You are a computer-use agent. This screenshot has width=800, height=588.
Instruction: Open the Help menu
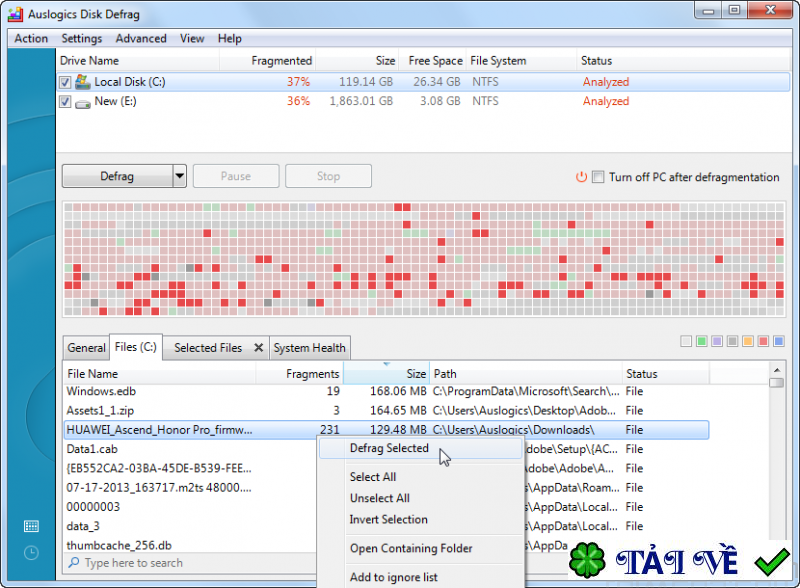point(230,38)
